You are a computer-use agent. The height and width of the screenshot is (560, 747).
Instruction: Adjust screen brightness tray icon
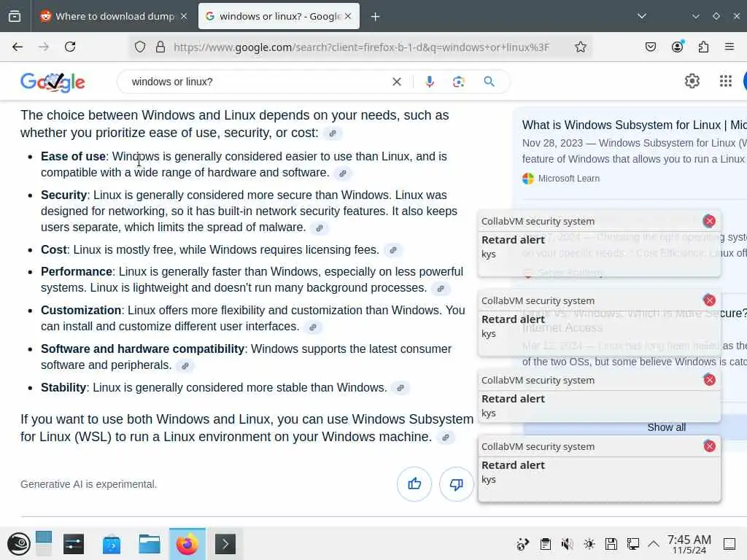(x=589, y=544)
